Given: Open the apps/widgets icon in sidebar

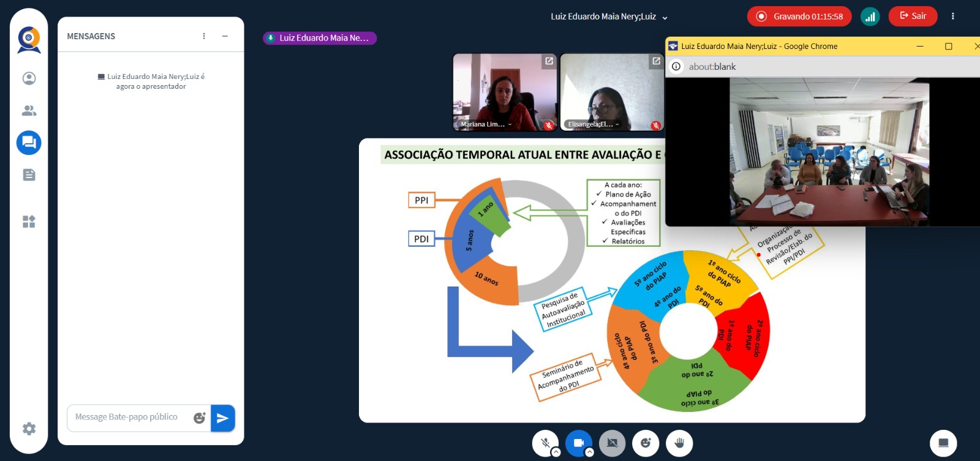Looking at the screenshot, I should 29,222.
